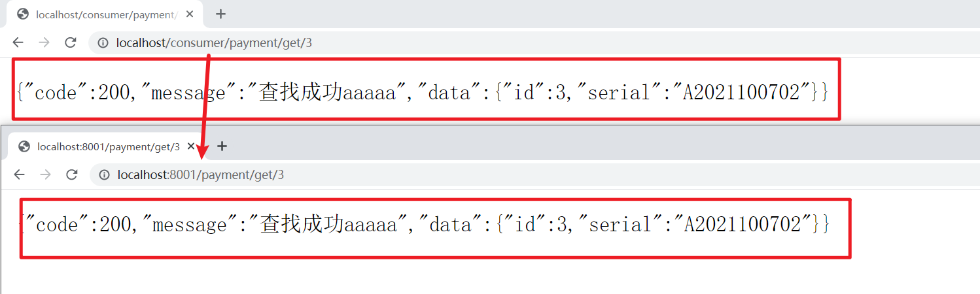Screen dimensions: 980x294
Task: Click the JSON response in lower window
Action: [x=425, y=225]
